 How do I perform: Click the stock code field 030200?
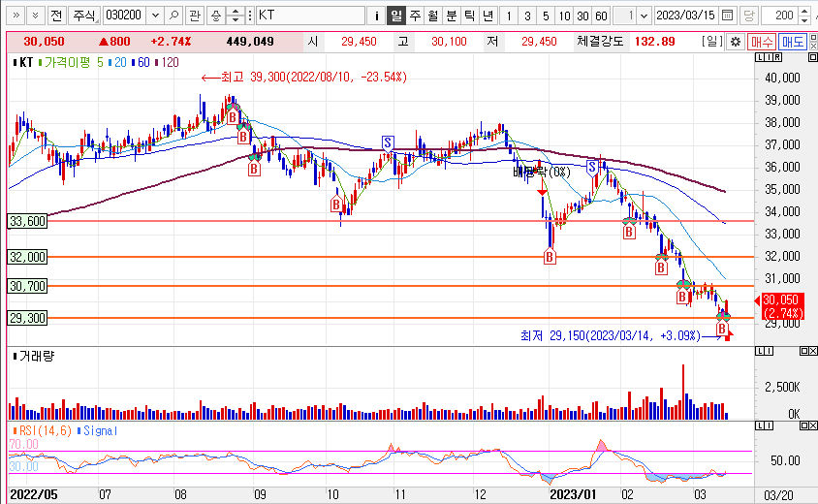[125, 16]
